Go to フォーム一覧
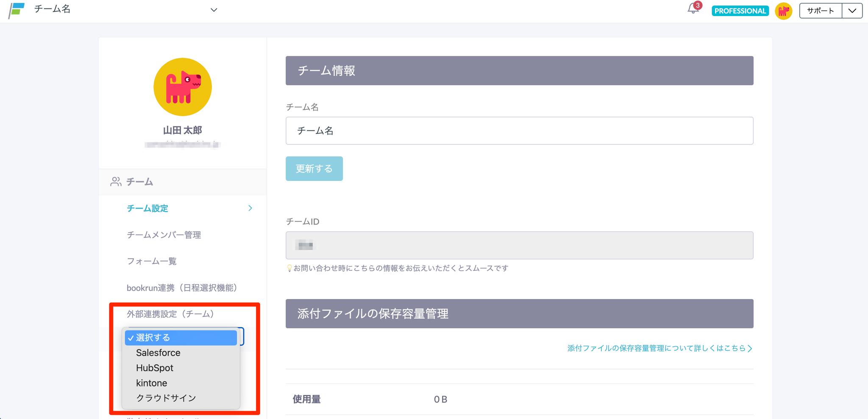This screenshot has width=868, height=419. coord(152,261)
